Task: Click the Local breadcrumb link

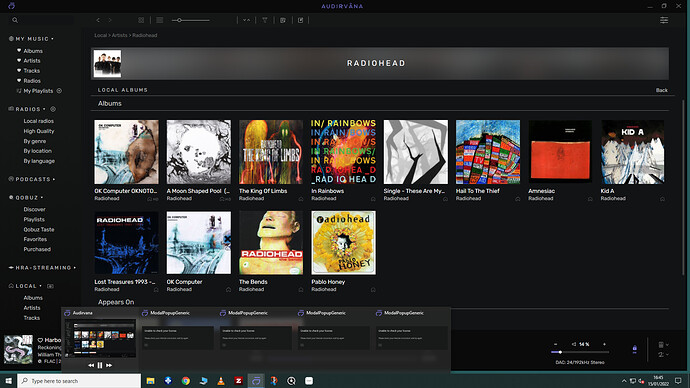Action: 100,35
